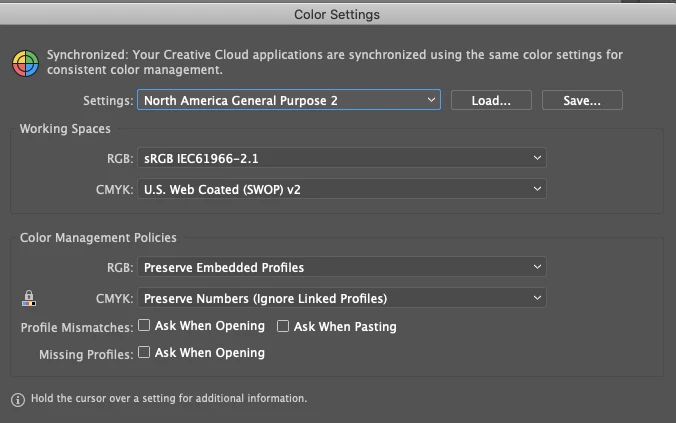Open the RGB Preserve Embedded Profiles dropdown
Screen dimensions: 676x423
(342, 267)
